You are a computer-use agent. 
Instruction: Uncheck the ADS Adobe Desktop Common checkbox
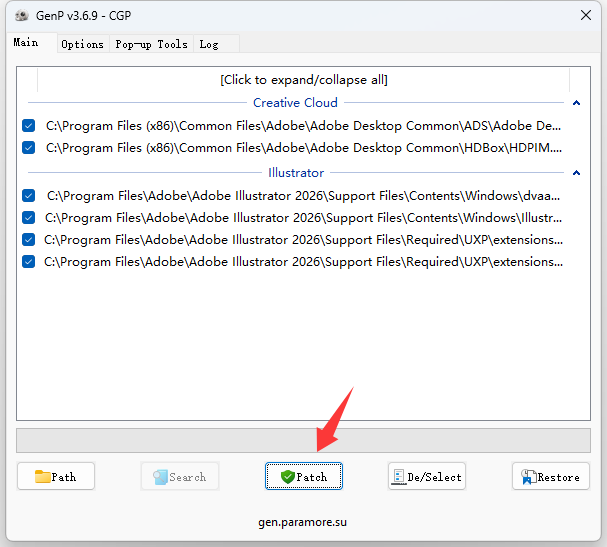(29, 125)
